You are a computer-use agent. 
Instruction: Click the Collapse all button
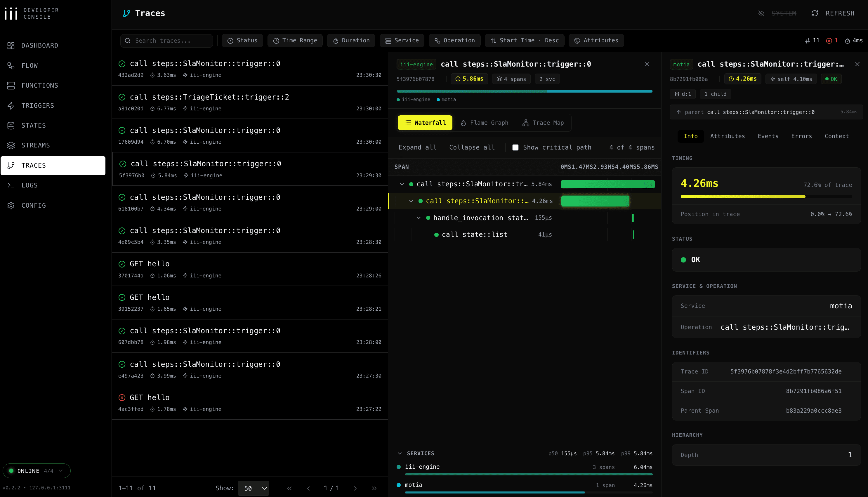(472, 147)
